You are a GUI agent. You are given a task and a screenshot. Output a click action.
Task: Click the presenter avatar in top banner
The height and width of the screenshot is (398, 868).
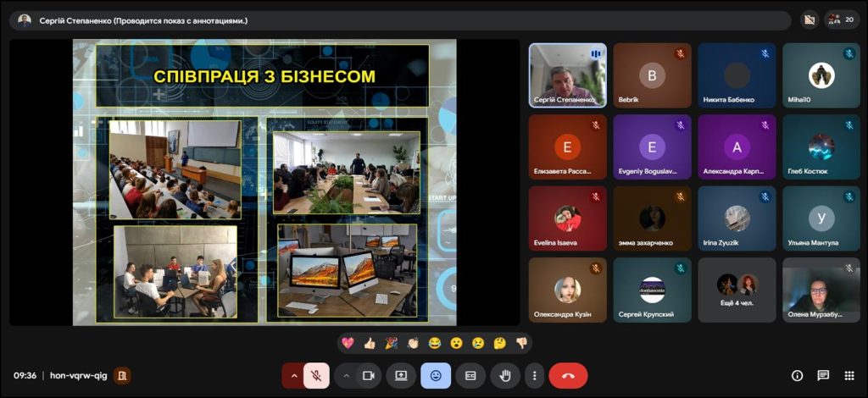pyautogui.click(x=25, y=20)
